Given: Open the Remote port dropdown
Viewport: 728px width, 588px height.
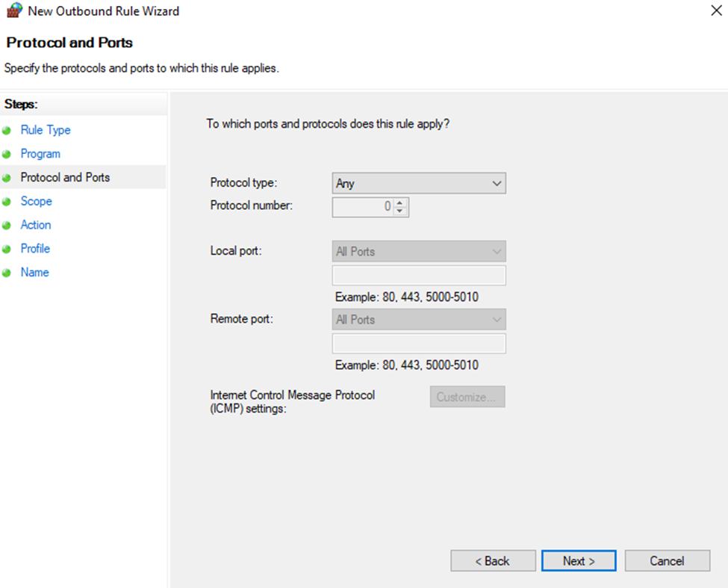Looking at the screenshot, I should pyautogui.click(x=419, y=320).
